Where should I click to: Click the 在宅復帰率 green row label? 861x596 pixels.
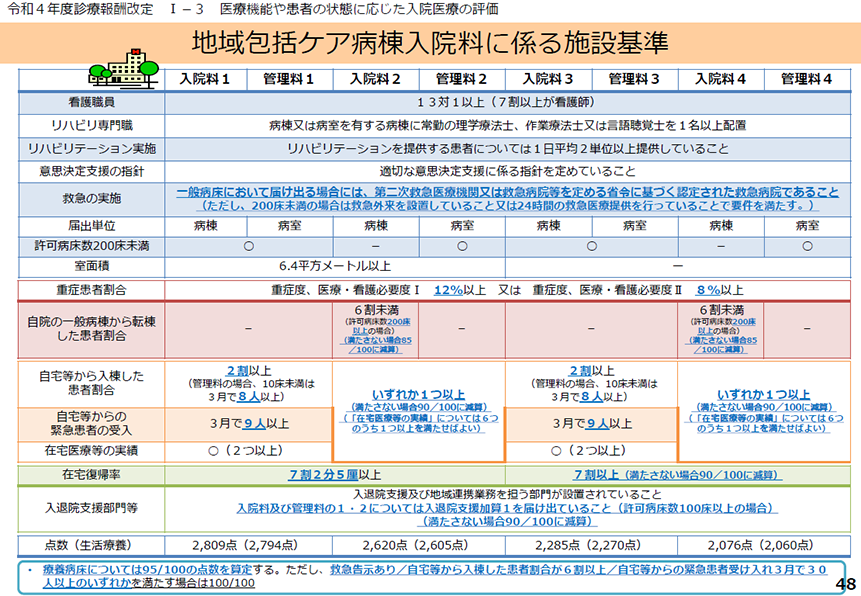tap(91, 475)
